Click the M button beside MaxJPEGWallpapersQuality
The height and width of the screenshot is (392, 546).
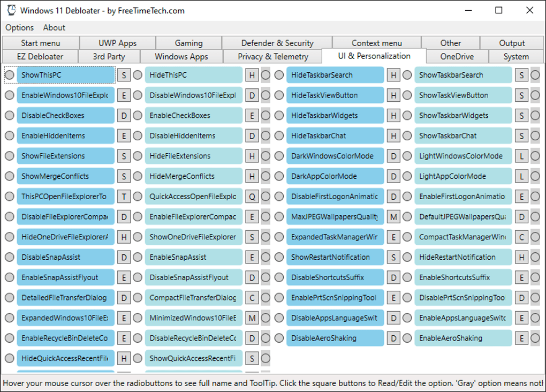tap(393, 217)
